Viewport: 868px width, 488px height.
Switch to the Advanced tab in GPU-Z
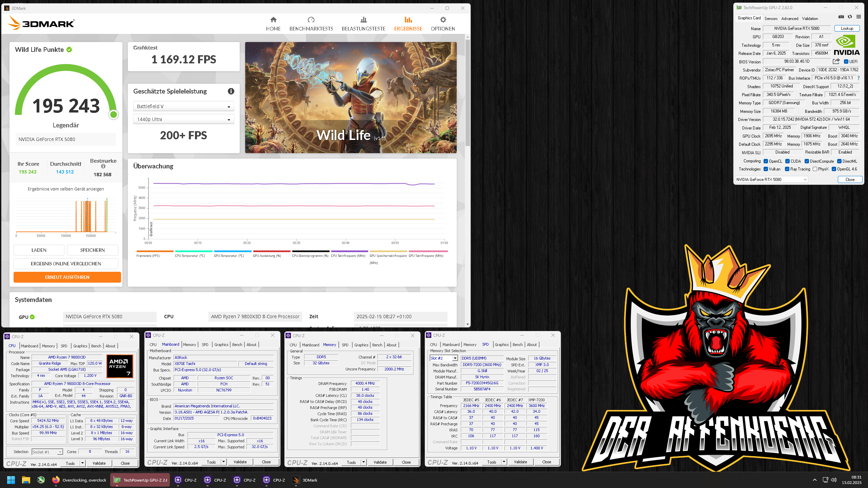click(x=790, y=19)
